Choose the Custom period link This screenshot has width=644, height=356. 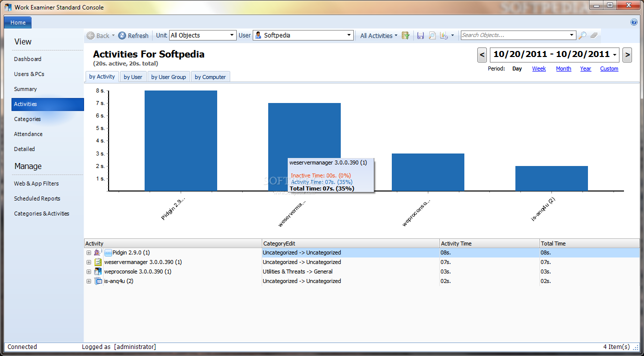(x=609, y=69)
